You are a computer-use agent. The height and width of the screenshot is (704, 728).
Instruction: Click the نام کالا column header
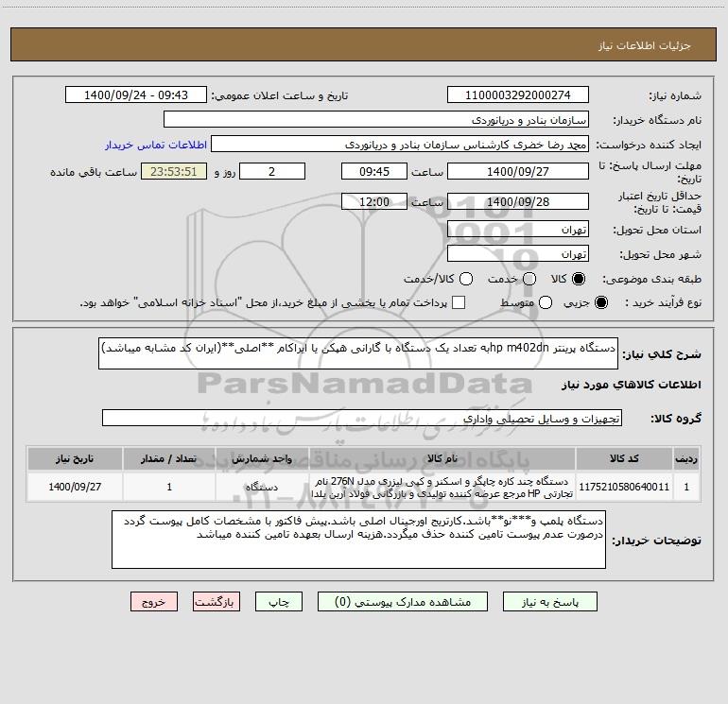[442, 458]
